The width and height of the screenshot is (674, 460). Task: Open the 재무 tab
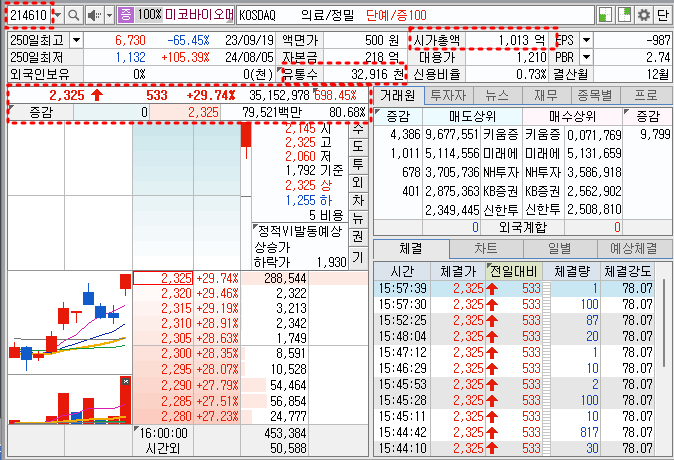click(546, 95)
